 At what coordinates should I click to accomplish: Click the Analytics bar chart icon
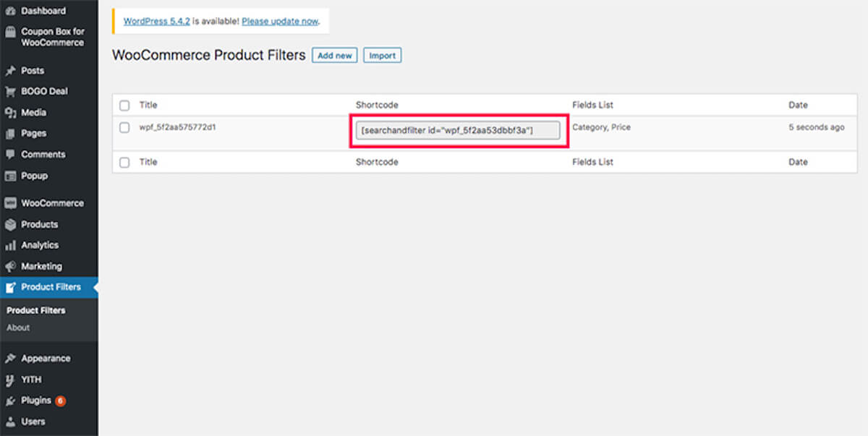[x=10, y=245]
